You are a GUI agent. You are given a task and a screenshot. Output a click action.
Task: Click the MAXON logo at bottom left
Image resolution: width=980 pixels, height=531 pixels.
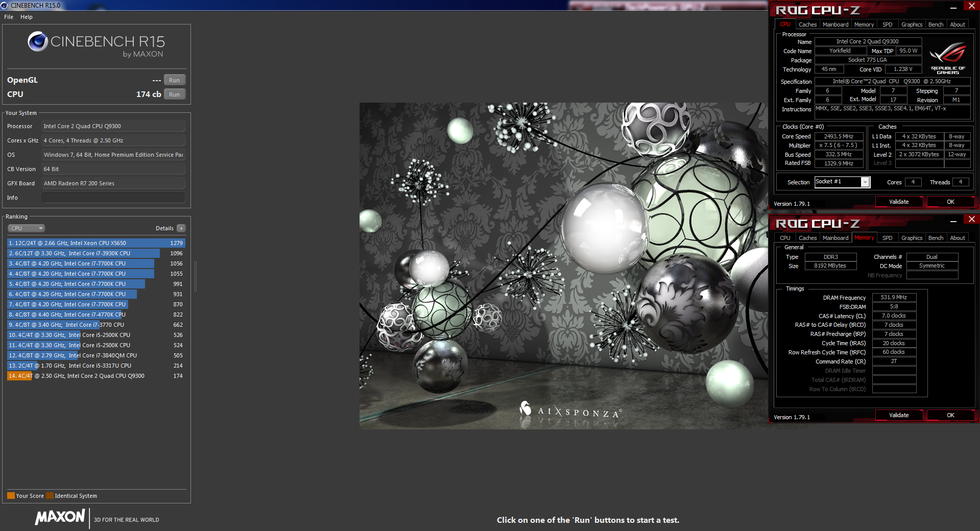tap(60, 517)
